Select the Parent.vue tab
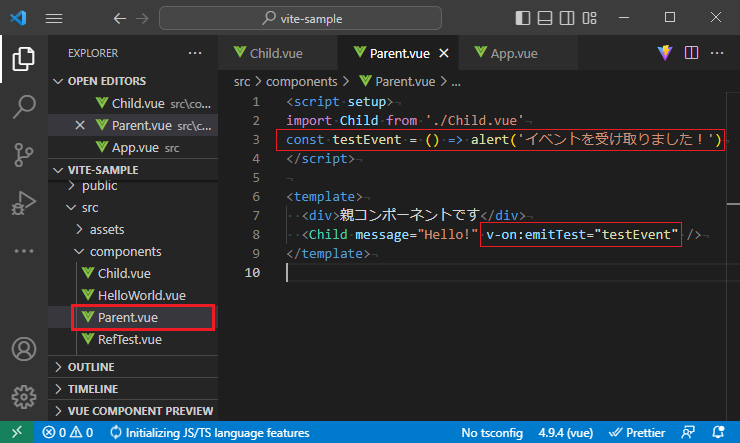Screen dimensions: 740x443 click(x=398, y=53)
